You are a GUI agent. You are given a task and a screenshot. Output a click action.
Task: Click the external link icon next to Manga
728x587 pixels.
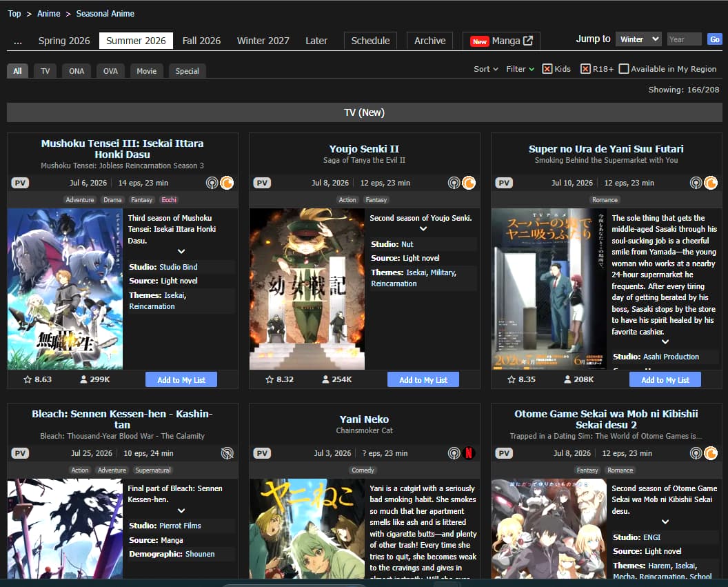pos(528,41)
